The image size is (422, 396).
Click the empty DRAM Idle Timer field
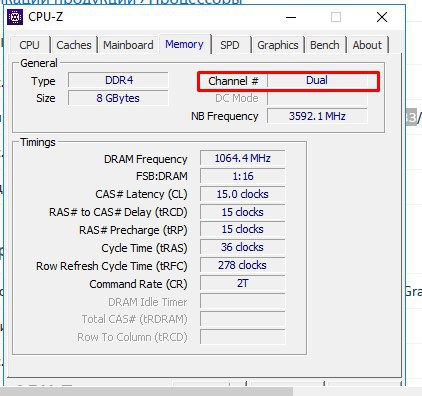(242, 301)
